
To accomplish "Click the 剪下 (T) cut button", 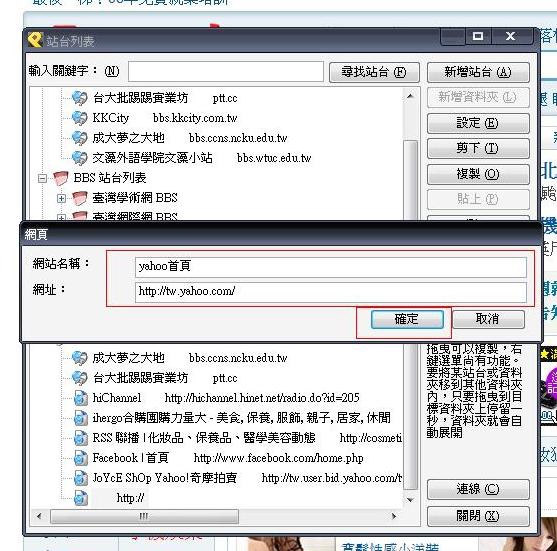I will (x=478, y=148).
